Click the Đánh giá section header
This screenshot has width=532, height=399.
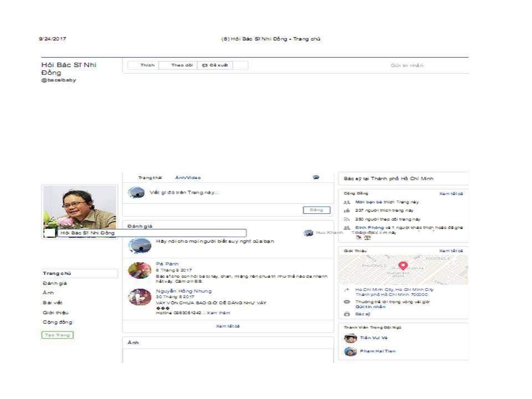pyautogui.click(x=140, y=226)
